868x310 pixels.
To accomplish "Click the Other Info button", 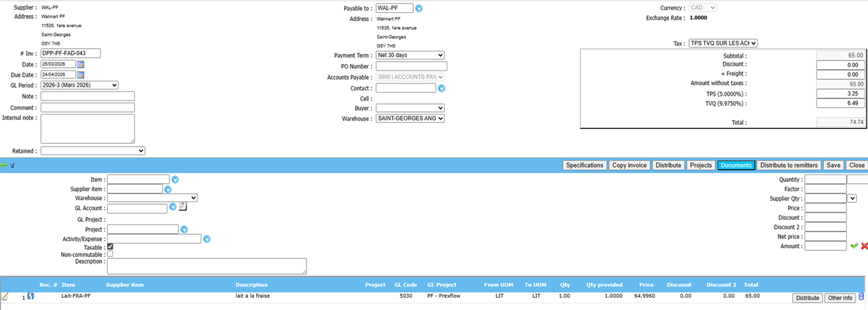I will [840, 298].
